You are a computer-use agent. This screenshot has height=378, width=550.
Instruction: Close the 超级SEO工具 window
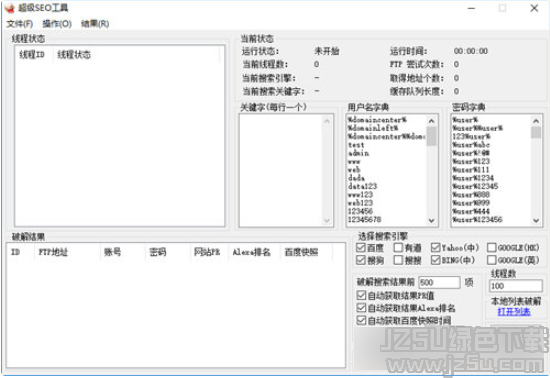534,8
